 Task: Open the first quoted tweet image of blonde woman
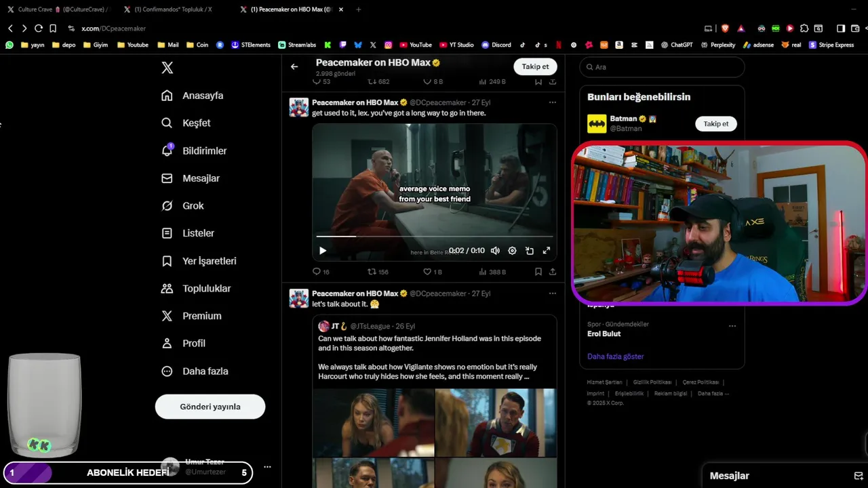click(x=373, y=422)
